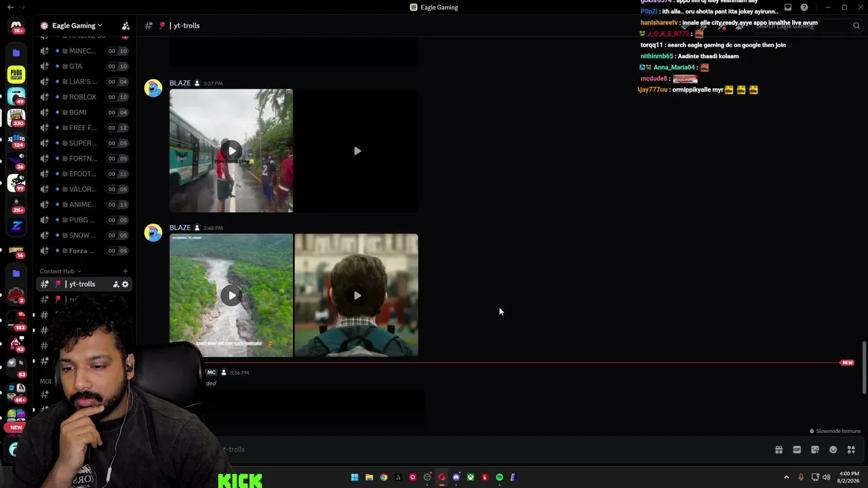This screenshot has width=868, height=488.
Task: Invite people via Eagle Gaming header icon
Action: pos(125,26)
